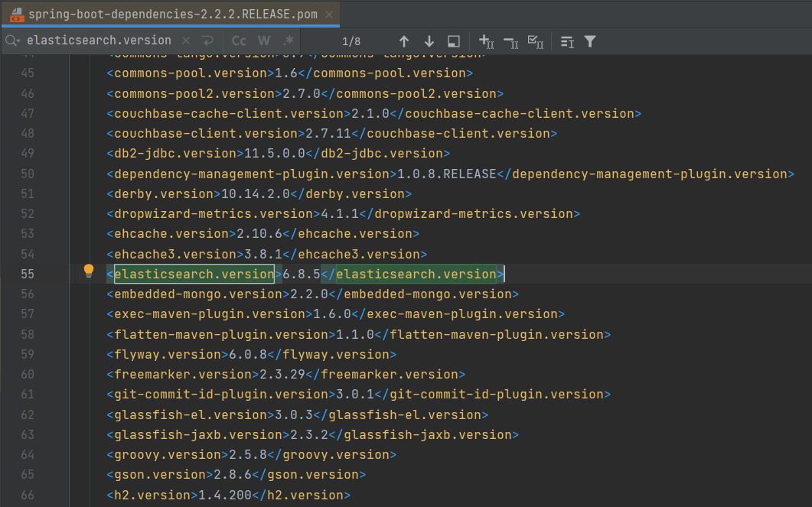
Task: Click freemarker.version value 2.3.29
Action: click(x=282, y=375)
